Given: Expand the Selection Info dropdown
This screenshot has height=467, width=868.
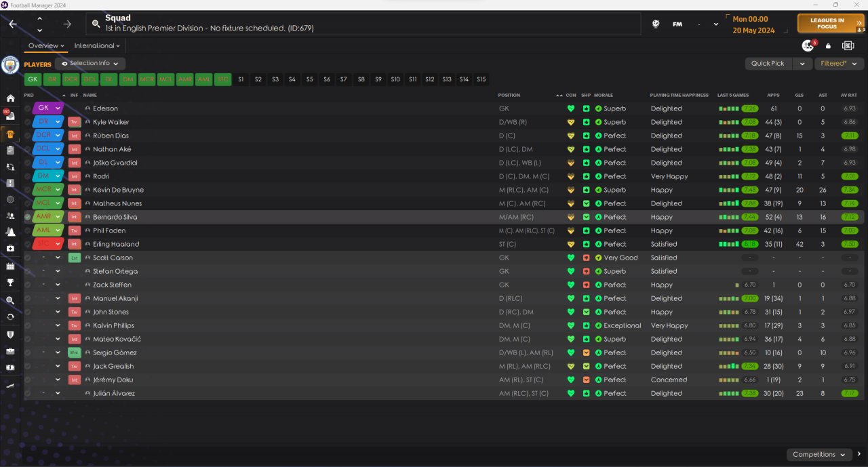Looking at the screenshot, I should [x=90, y=63].
